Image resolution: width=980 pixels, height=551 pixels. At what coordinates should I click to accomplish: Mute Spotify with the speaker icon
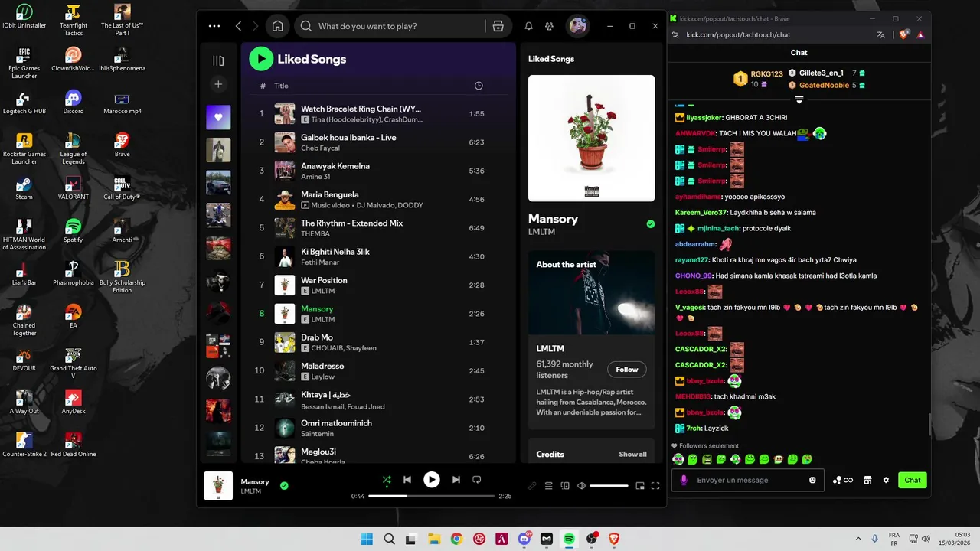(x=581, y=485)
